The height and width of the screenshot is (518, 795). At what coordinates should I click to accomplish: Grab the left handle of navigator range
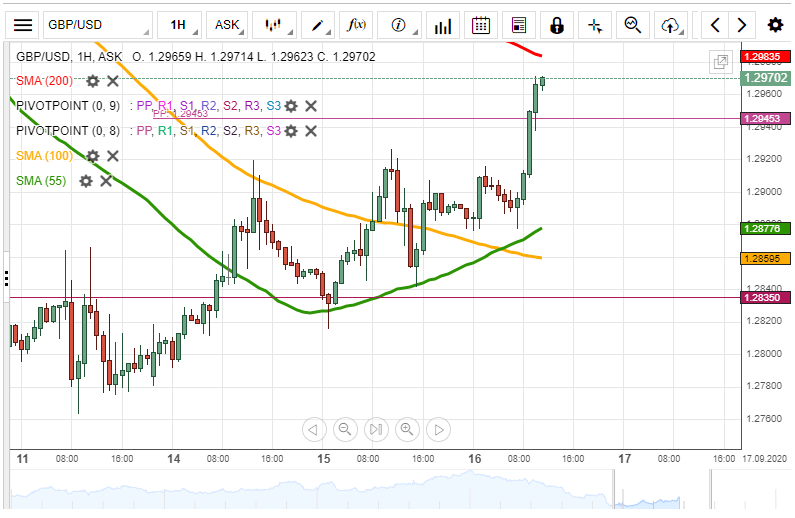coord(614,489)
